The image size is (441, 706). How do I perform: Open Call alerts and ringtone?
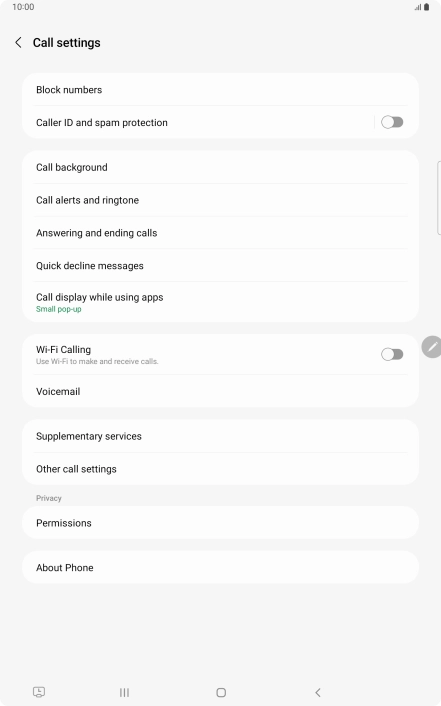click(x=220, y=200)
